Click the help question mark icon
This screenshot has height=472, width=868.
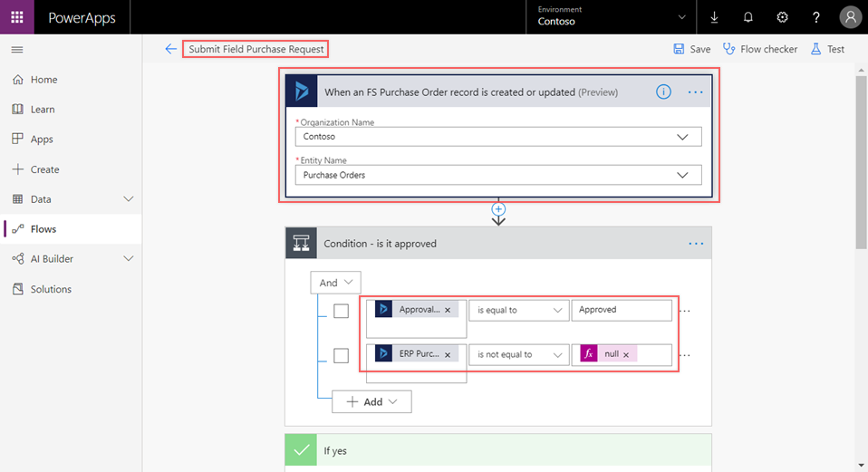815,17
